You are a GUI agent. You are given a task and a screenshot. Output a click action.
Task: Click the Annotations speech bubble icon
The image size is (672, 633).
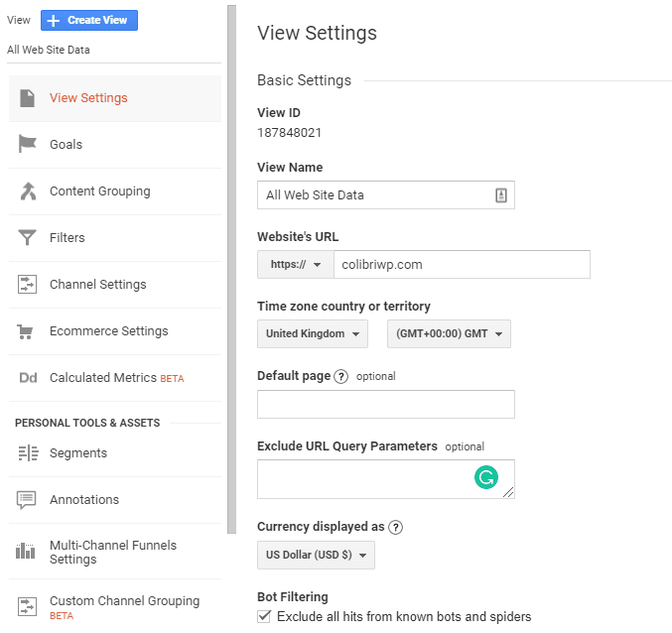(x=28, y=500)
